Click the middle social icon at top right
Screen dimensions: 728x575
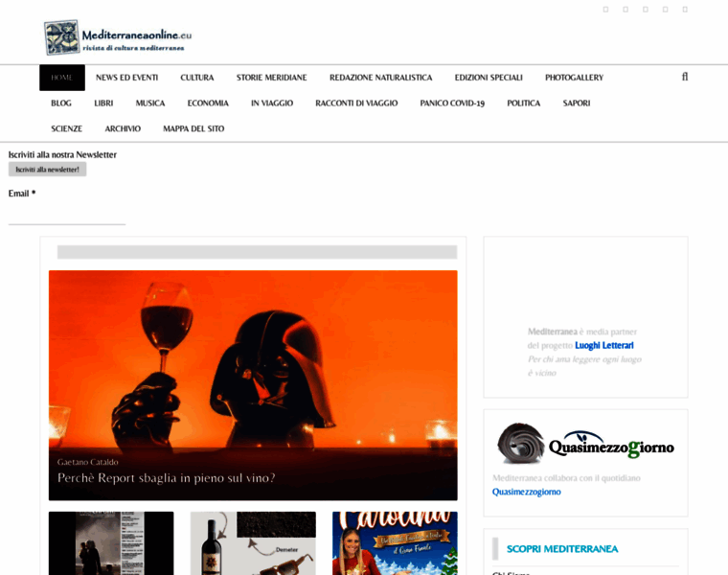tap(646, 10)
